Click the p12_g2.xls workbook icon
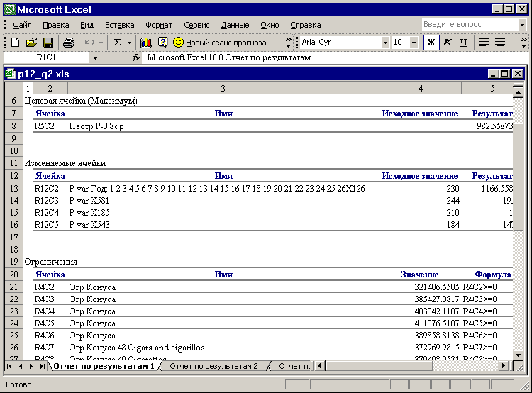 (10, 74)
